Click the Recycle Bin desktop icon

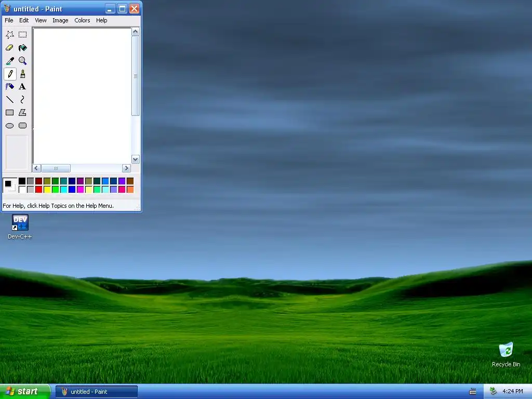(506, 354)
